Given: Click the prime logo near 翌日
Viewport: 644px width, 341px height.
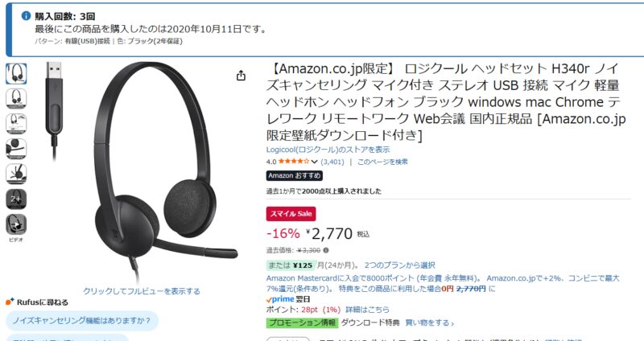Looking at the screenshot, I should pyautogui.click(x=280, y=299).
